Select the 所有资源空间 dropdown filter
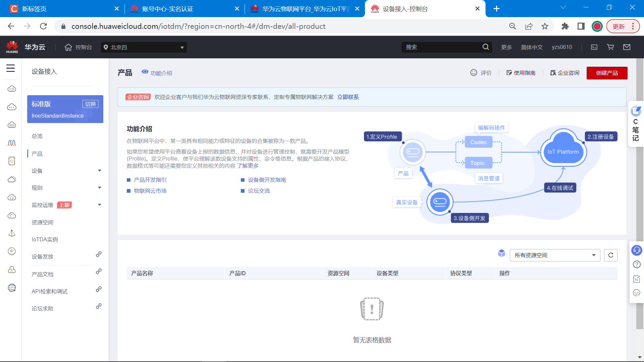644x362 pixels. pyautogui.click(x=554, y=255)
